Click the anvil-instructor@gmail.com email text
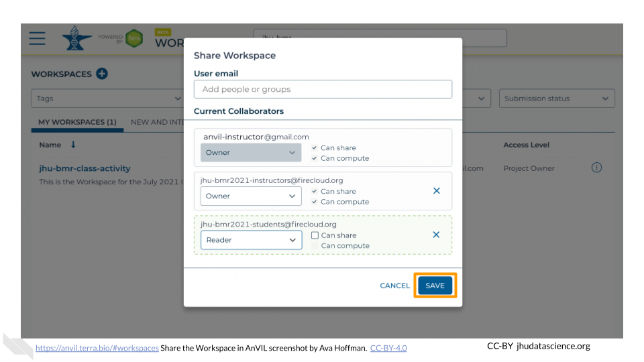This screenshot has height=362, width=644. pos(256,137)
